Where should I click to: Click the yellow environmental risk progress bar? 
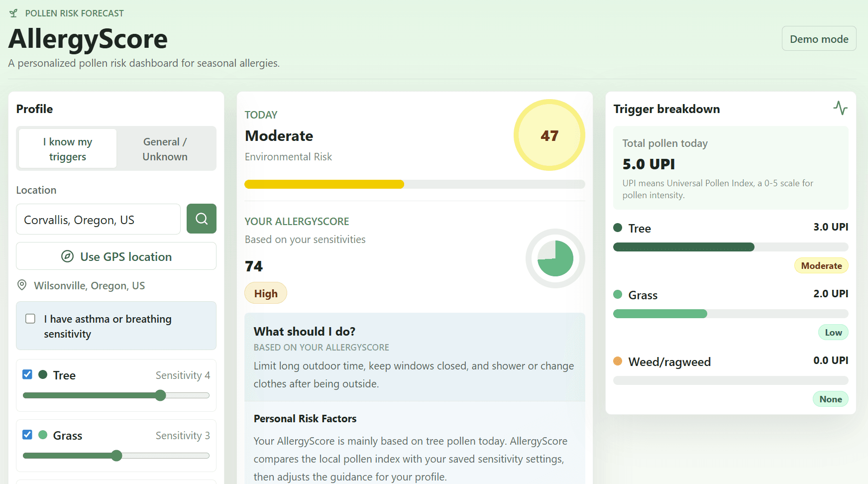click(415, 184)
